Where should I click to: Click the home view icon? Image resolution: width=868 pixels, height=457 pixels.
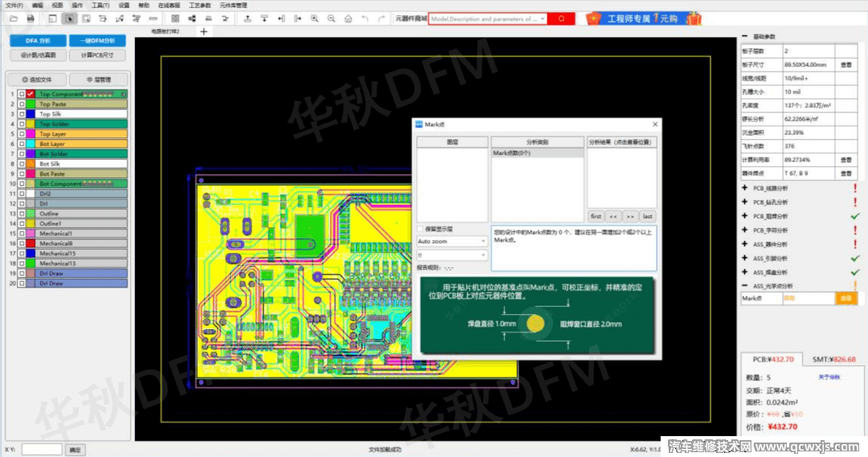(x=348, y=18)
